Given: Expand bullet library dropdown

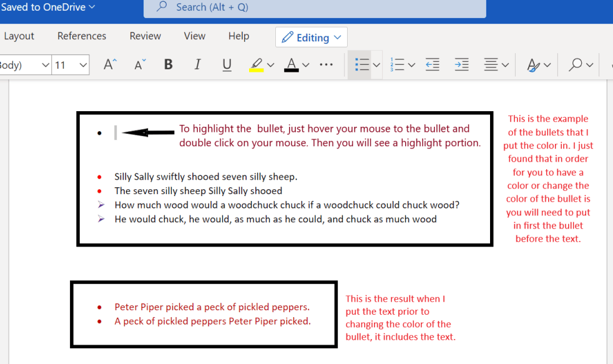Looking at the screenshot, I should pyautogui.click(x=376, y=65).
